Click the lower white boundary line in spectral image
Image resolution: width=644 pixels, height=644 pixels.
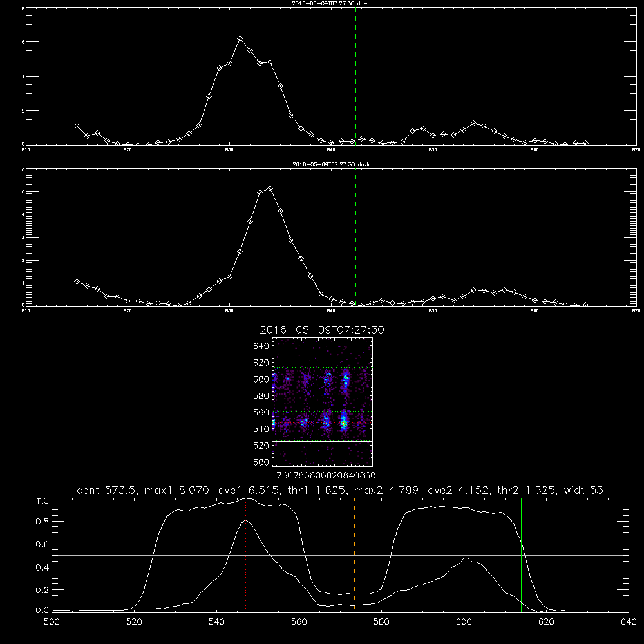322,442
